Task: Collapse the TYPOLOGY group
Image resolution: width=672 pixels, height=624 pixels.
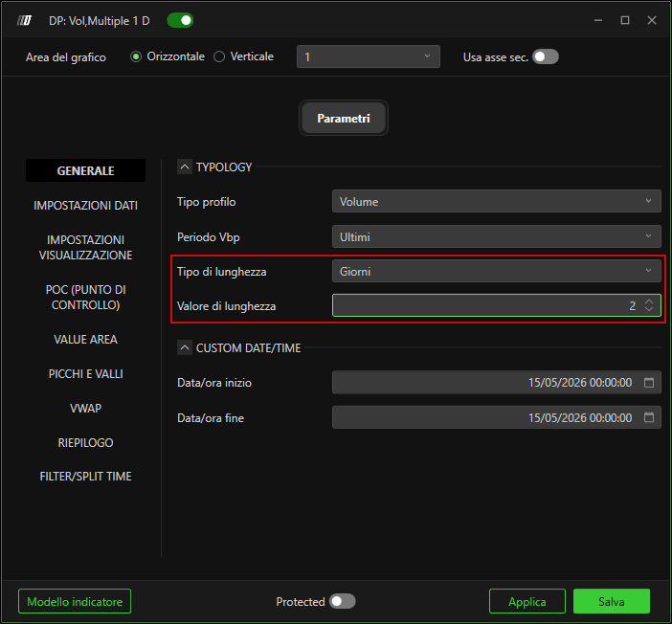Action: [x=185, y=167]
